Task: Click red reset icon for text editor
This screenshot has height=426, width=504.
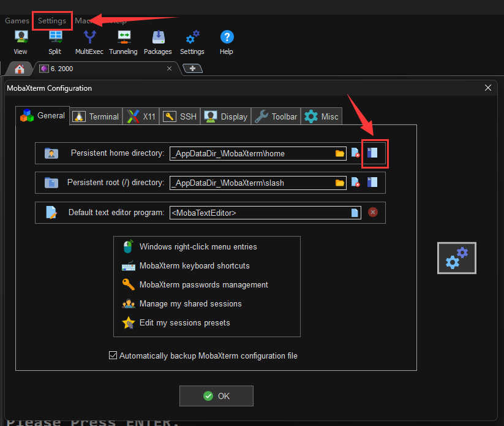Action: tap(373, 213)
